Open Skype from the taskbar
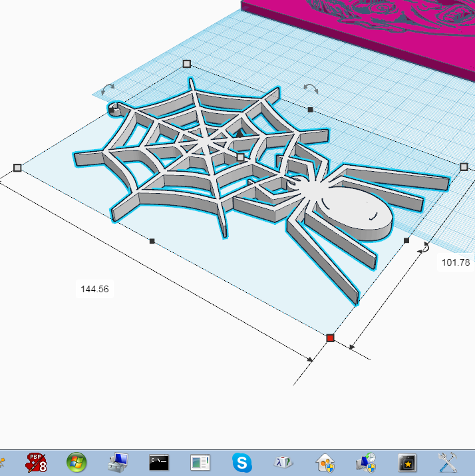The width and height of the screenshot is (475, 476). (x=241, y=463)
